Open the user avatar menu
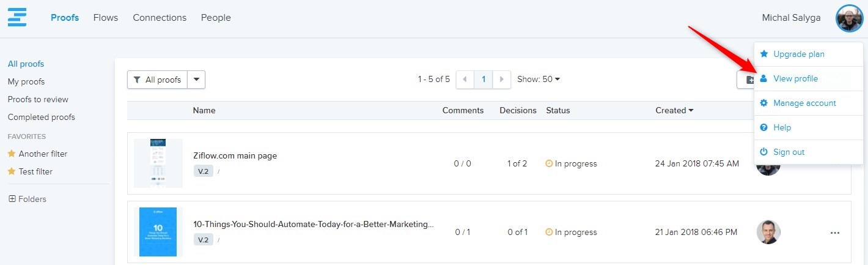 [849, 18]
